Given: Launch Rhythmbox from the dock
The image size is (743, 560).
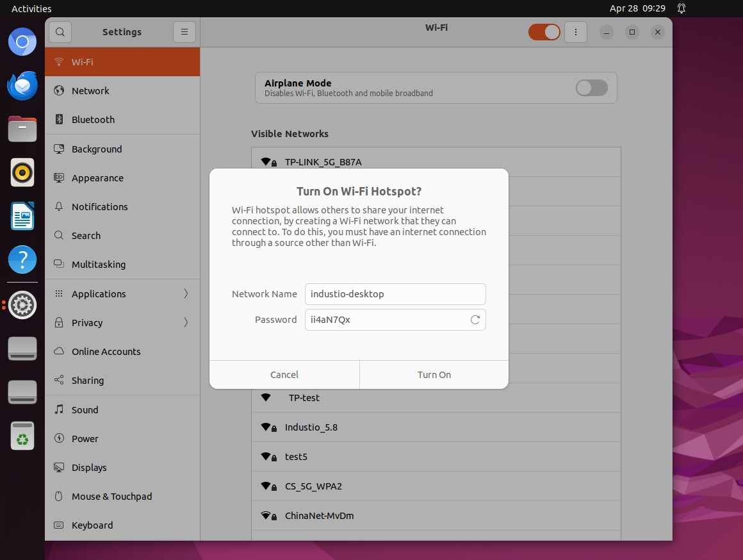Looking at the screenshot, I should 22,172.
